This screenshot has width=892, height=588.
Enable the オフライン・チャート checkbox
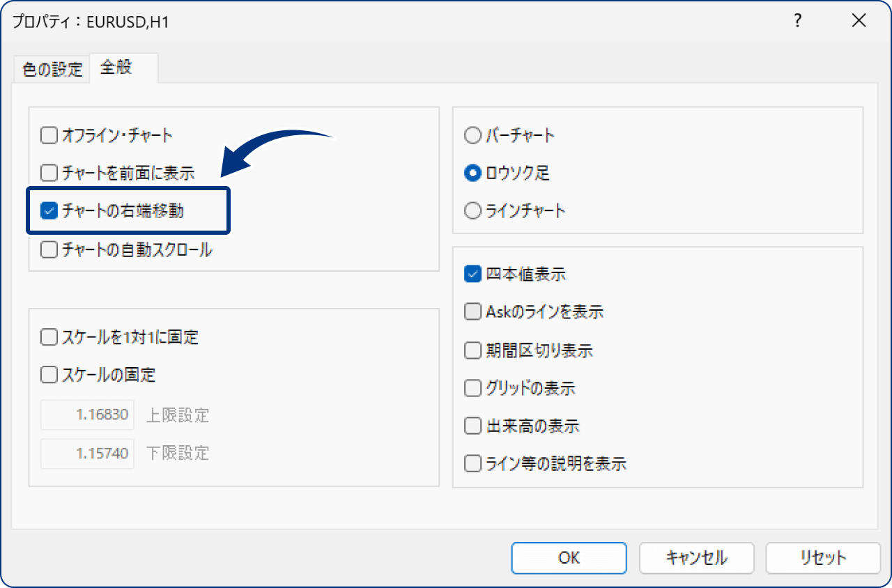pos(49,135)
